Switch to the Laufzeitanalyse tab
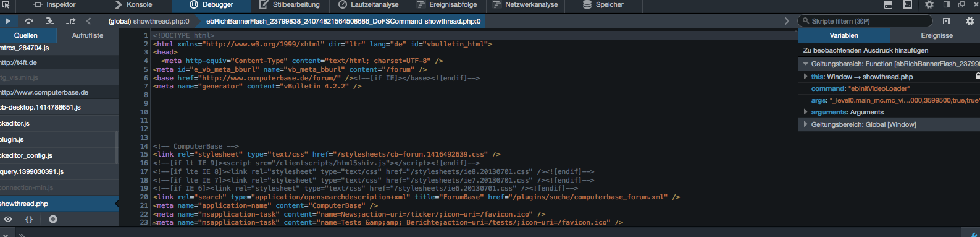This screenshot has width=980, height=237. (x=369, y=5)
